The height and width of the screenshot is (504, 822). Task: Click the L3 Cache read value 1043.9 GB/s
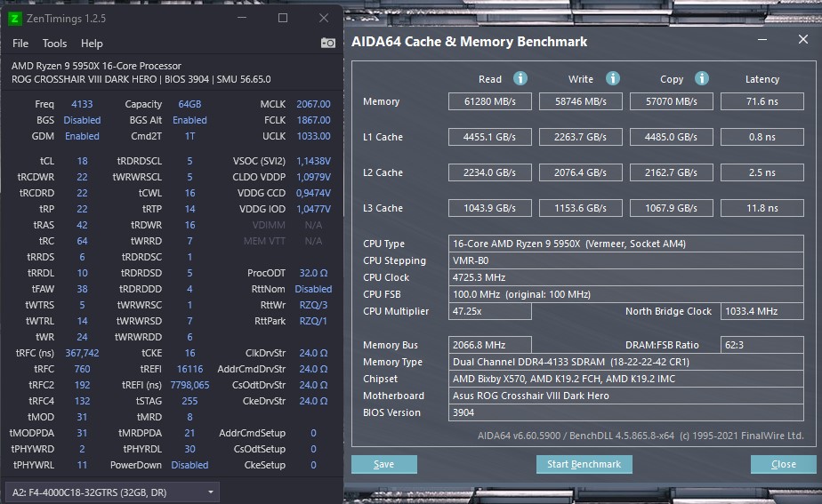click(x=490, y=208)
